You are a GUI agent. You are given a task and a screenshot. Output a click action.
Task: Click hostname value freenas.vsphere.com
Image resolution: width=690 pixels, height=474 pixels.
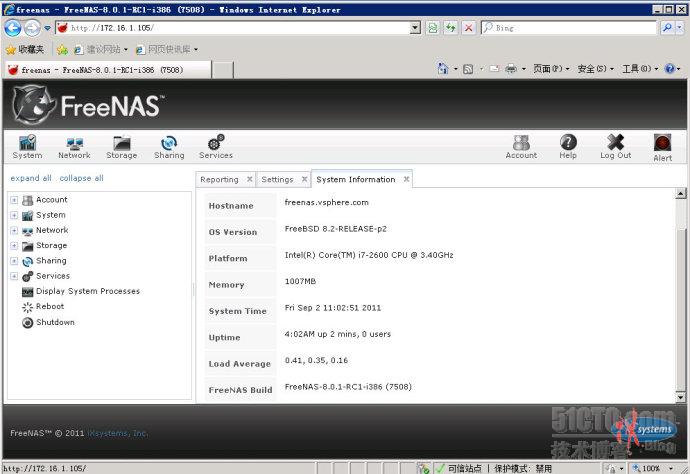tap(327, 203)
